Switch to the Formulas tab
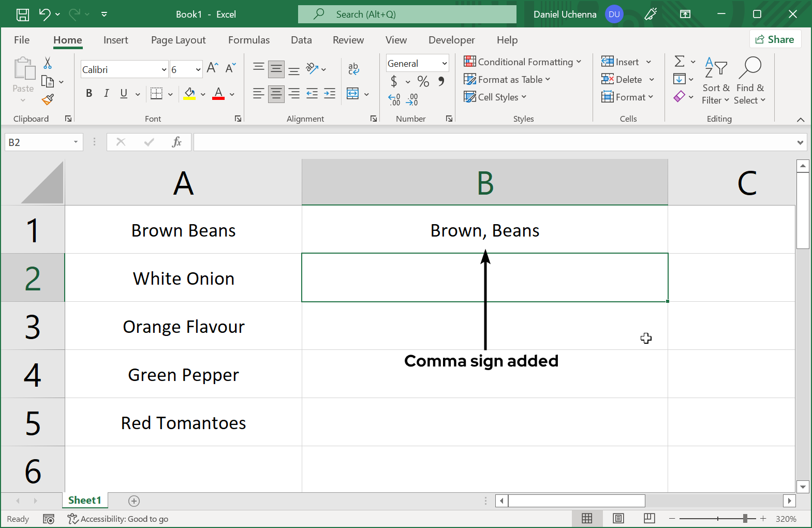Screen dimensions: 812x528 248,40
